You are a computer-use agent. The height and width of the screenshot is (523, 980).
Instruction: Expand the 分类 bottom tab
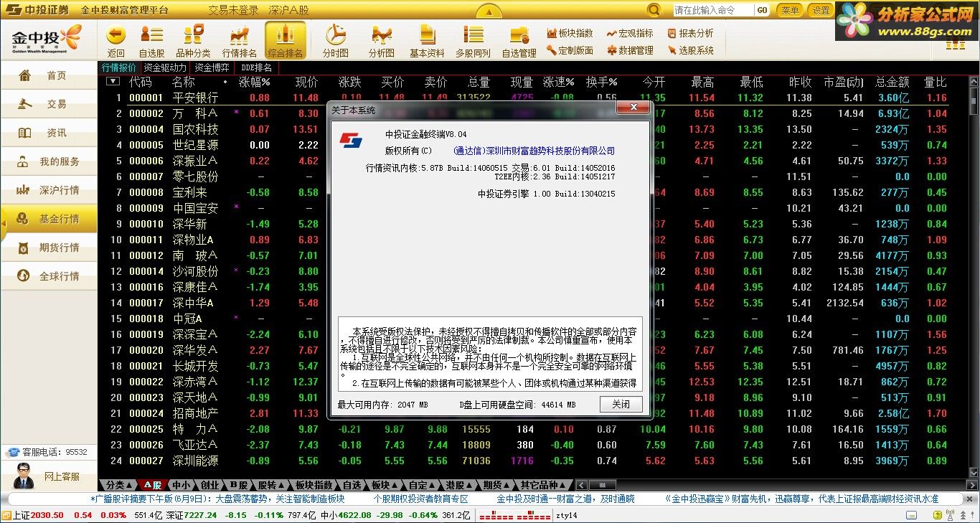(x=118, y=485)
